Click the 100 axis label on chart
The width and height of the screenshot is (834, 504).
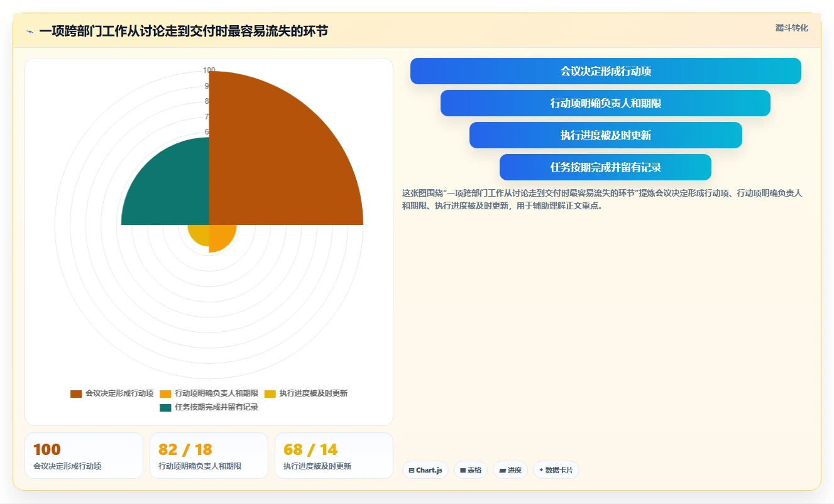click(x=209, y=70)
